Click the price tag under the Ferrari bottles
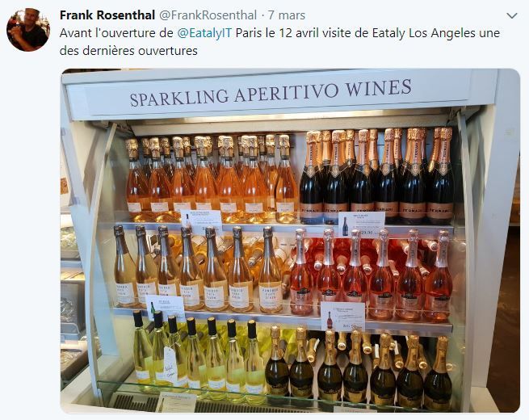 [362, 225]
